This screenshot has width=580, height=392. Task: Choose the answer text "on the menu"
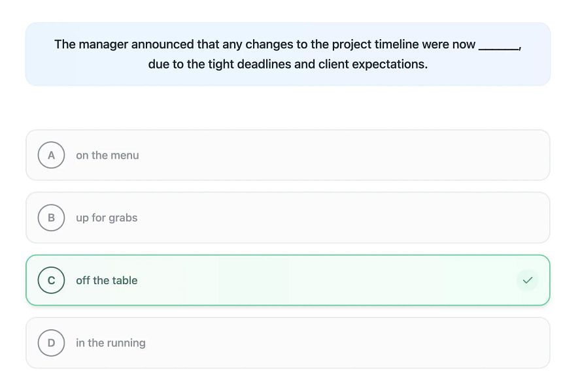point(107,155)
